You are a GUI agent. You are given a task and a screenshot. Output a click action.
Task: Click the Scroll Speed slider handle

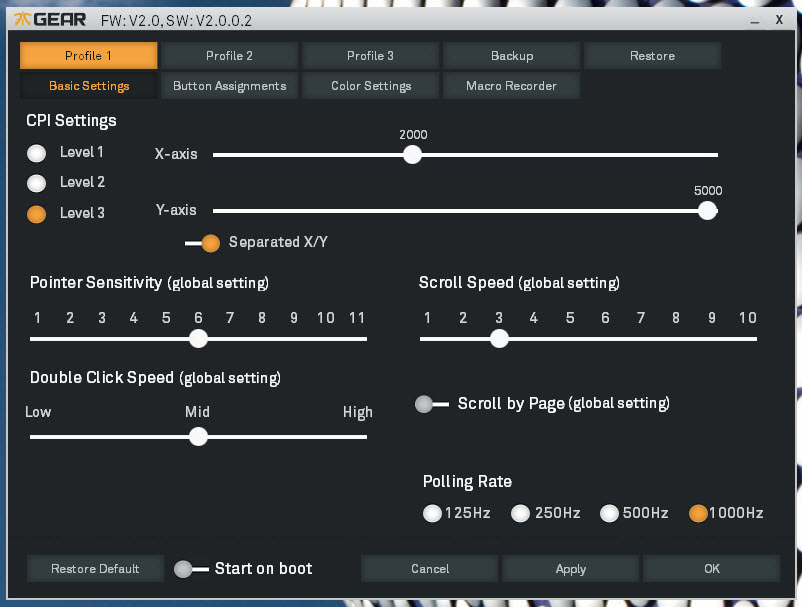[x=499, y=338]
